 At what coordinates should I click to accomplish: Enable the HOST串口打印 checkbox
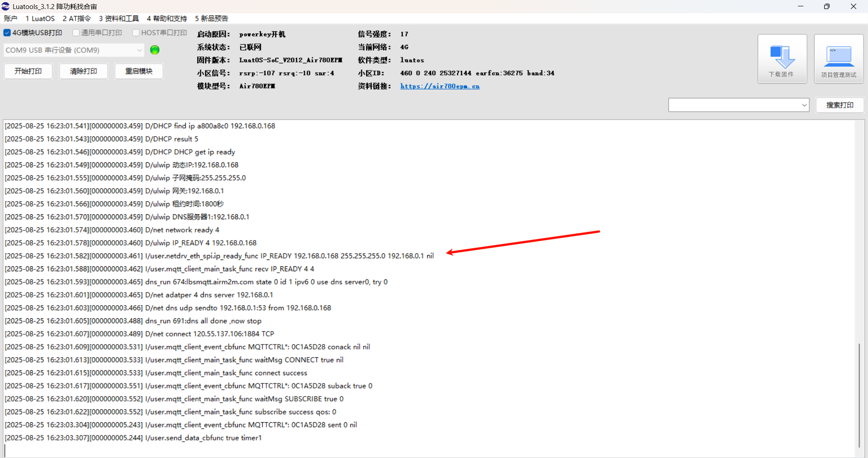pos(136,33)
